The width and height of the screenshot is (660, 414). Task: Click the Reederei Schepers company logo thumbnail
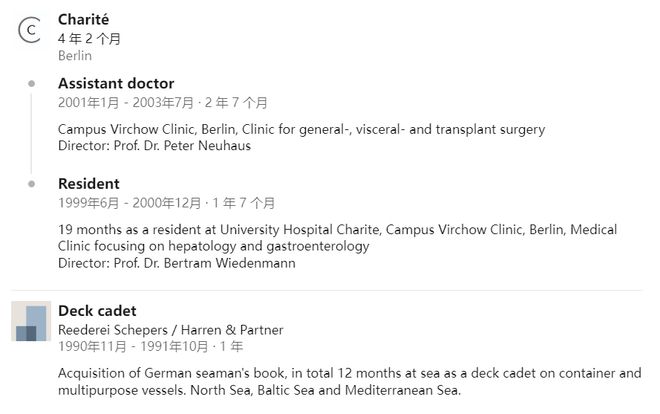click(31, 322)
